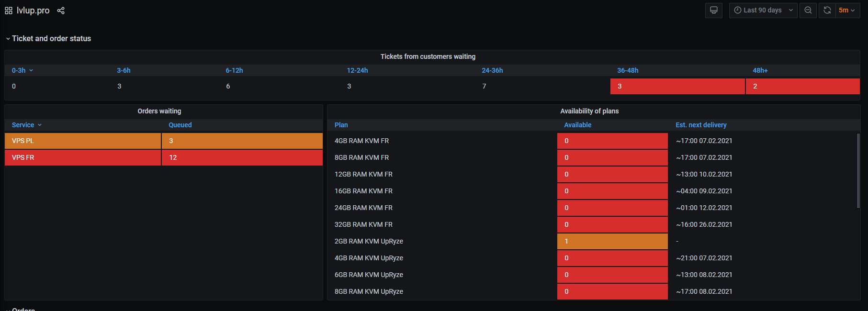868x311 pixels.
Task: Sort the orders table by Queued
Action: tap(180, 125)
